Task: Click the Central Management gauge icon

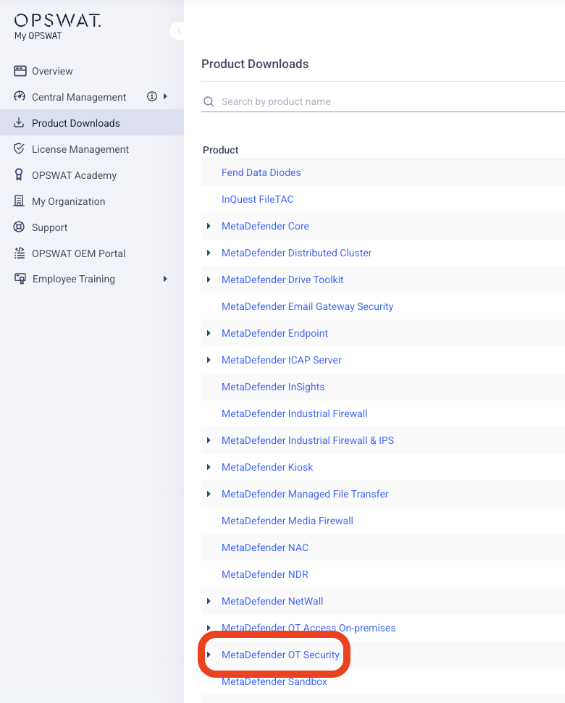Action: (19, 96)
